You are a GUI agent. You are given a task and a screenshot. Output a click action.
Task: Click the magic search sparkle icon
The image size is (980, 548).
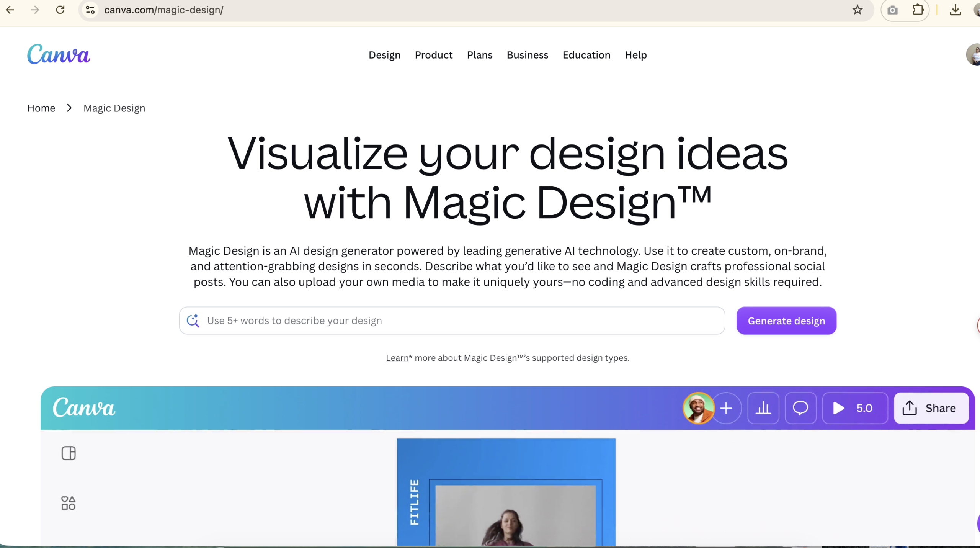point(193,321)
